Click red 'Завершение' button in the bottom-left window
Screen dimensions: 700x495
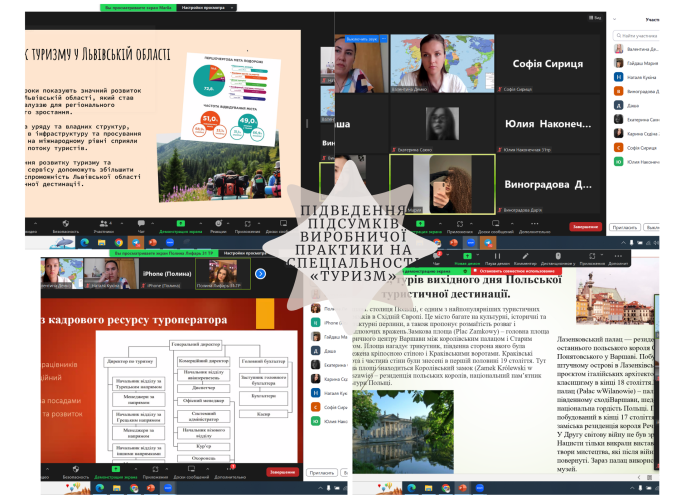click(282, 472)
